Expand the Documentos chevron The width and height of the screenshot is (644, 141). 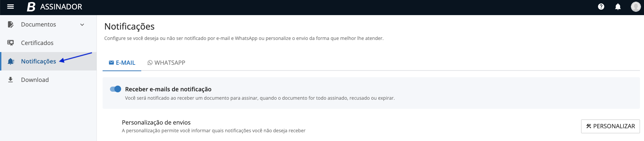pos(82,25)
